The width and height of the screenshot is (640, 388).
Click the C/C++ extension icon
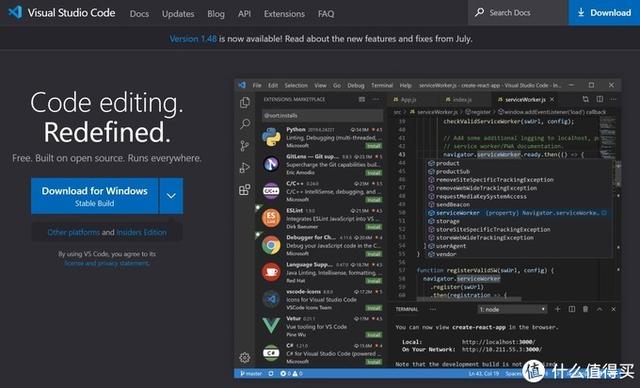pyautogui.click(x=271, y=191)
